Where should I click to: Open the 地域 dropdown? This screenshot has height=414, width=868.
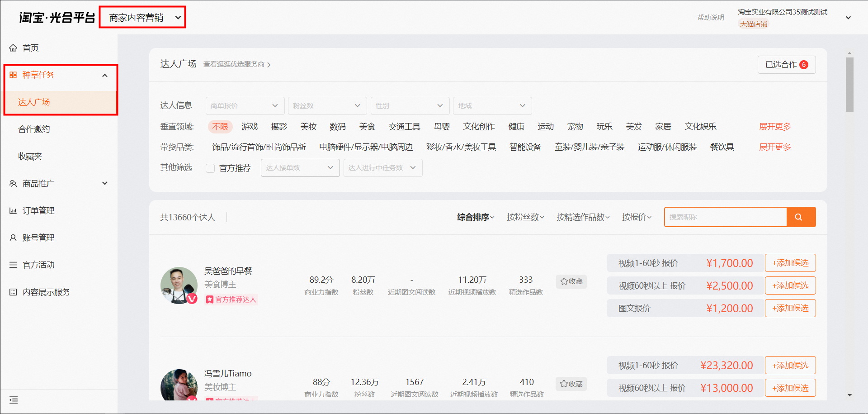[x=492, y=106]
